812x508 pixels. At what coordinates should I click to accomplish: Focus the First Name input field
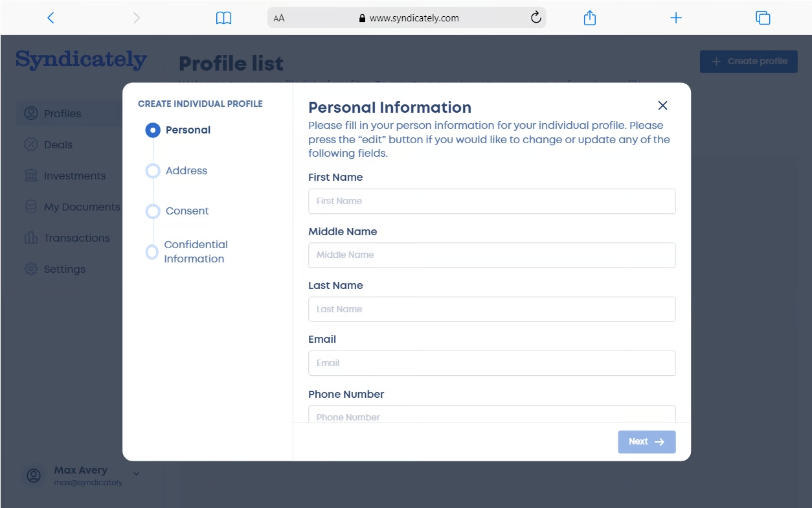(491, 202)
